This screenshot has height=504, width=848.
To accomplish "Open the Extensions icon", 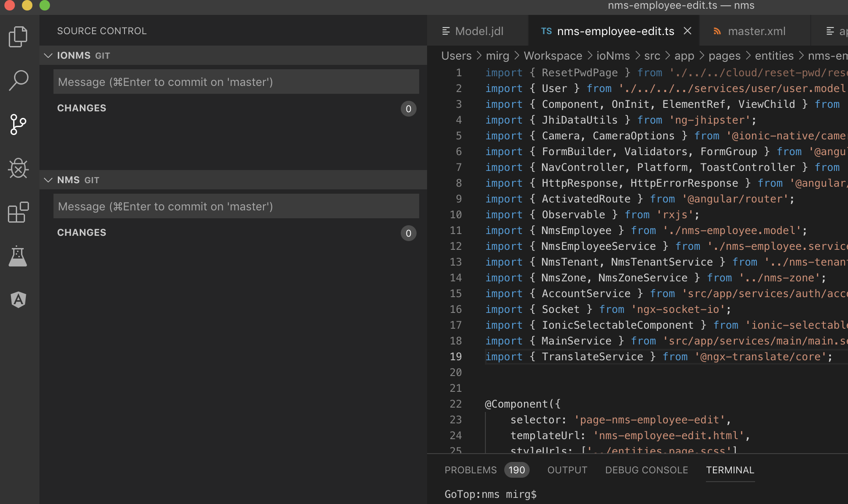I will (x=18, y=212).
